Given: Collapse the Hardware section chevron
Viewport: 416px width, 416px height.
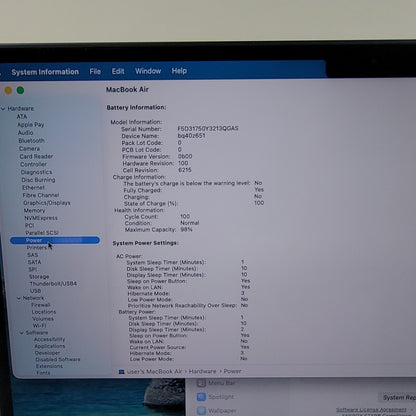Looking at the screenshot, I should click(x=3, y=109).
